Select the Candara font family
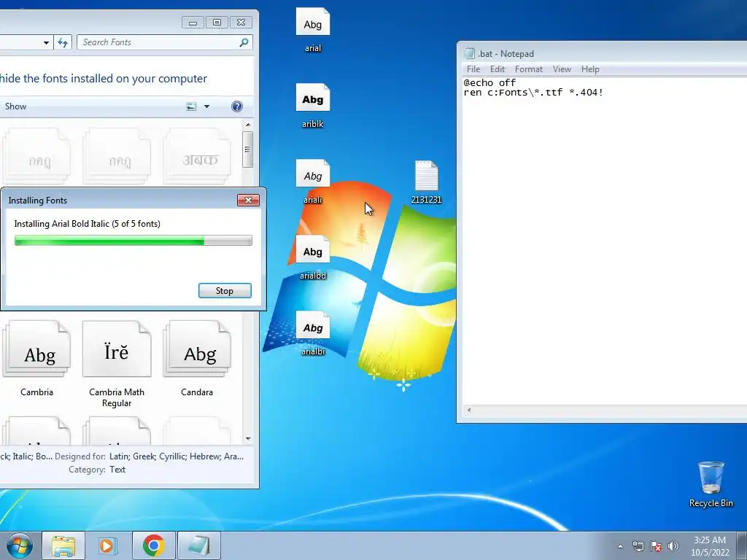The image size is (747, 560). coord(197,359)
